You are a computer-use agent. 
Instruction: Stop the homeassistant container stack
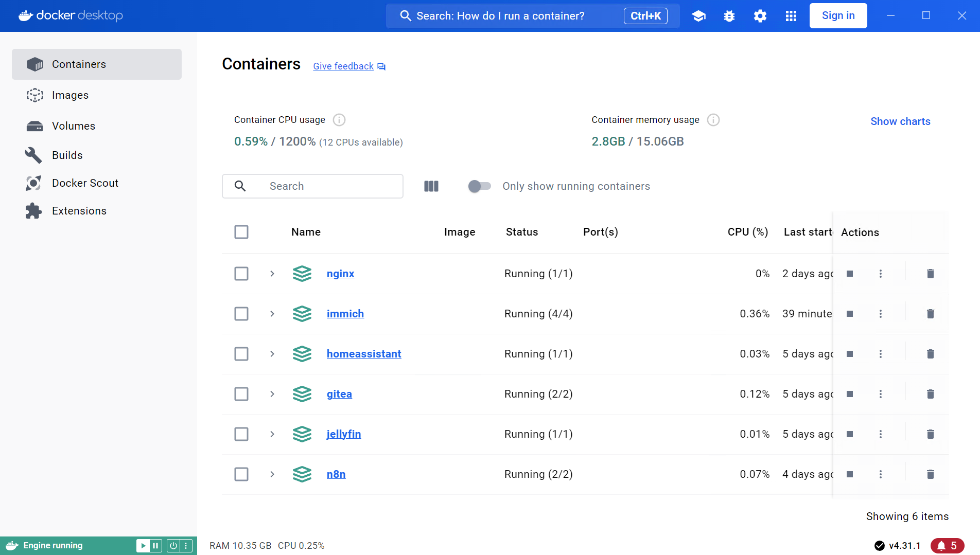pyautogui.click(x=850, y=354)
